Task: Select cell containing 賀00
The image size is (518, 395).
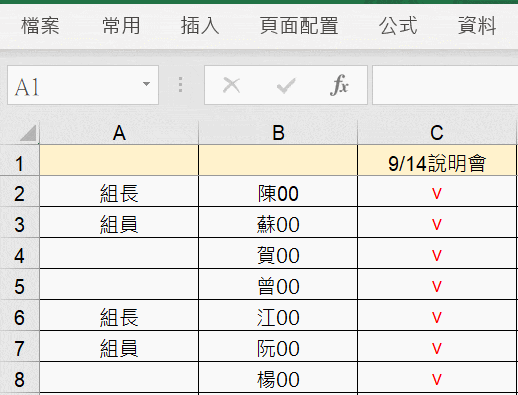Action: (278, 253)
